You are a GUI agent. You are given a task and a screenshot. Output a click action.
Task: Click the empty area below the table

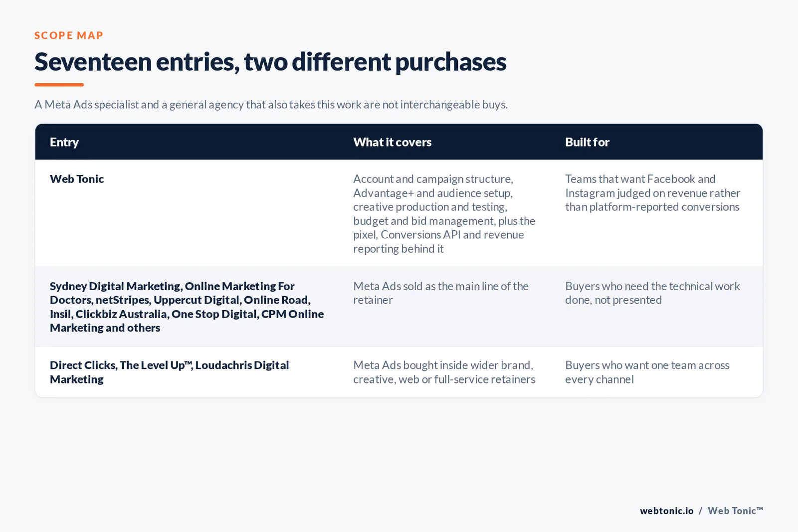[x=399, y=449]
